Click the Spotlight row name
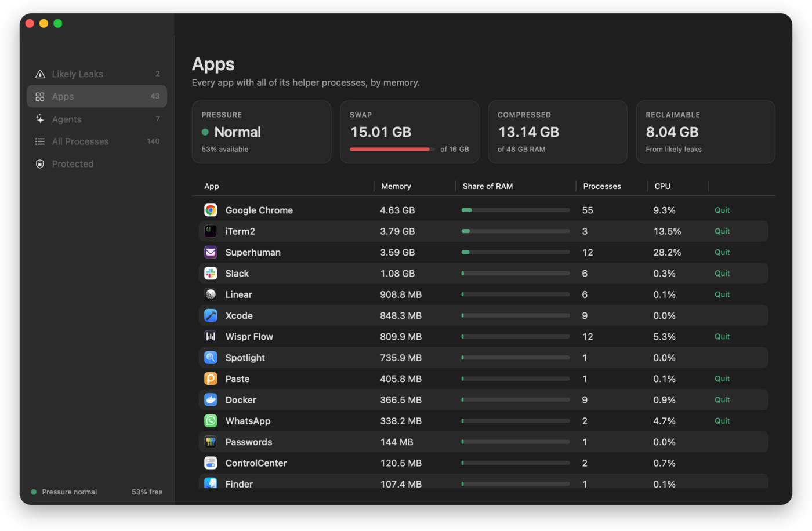 pyautogui.click(x=245, y=358)
